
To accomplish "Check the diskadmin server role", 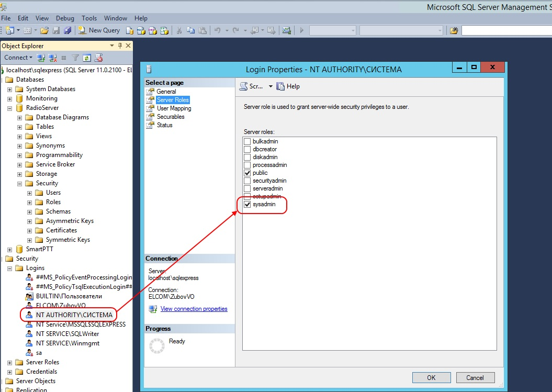I will 247,157.
